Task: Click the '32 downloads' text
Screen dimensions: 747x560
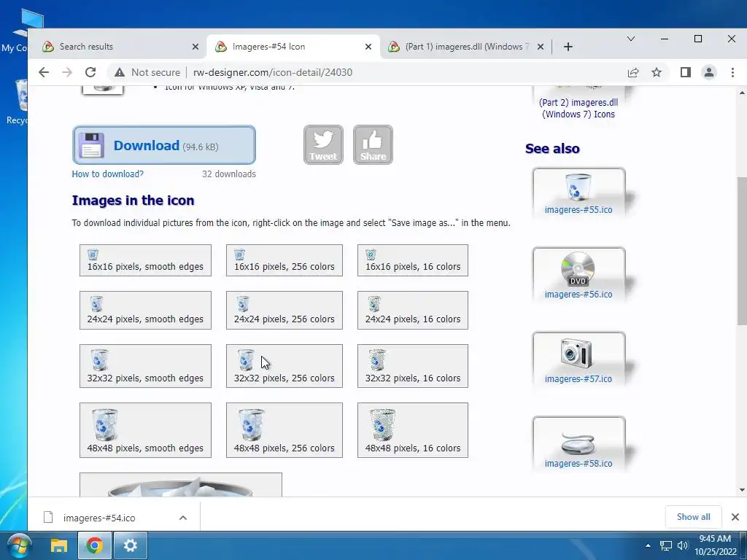Action: (x=228, y=174)
